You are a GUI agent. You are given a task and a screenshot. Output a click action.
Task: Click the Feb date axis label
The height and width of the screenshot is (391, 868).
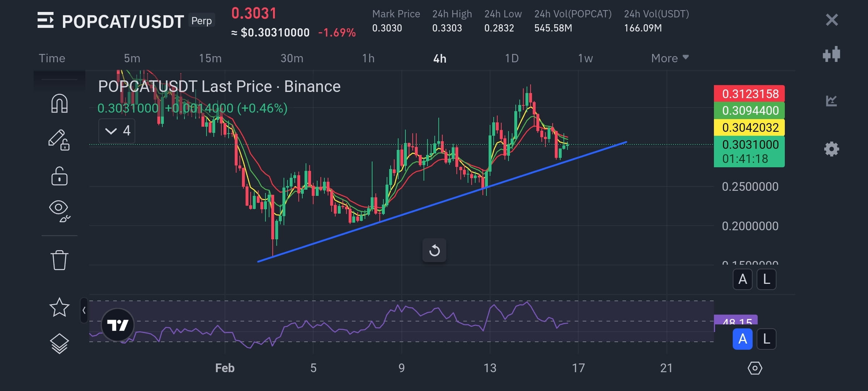coord(225,368)
